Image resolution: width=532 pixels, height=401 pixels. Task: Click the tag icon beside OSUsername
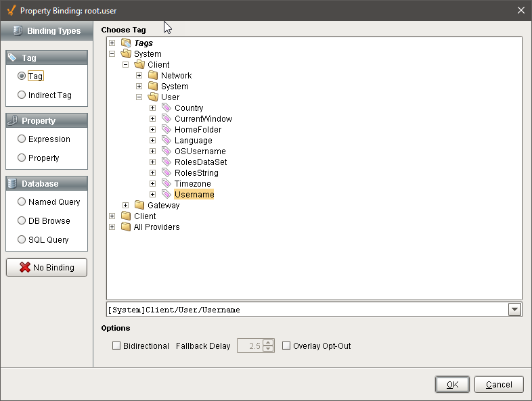tap(167, 151)
